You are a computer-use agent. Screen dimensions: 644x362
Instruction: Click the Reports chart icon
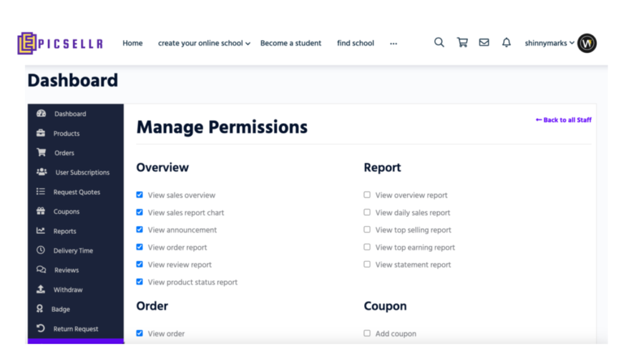[41, 231]
